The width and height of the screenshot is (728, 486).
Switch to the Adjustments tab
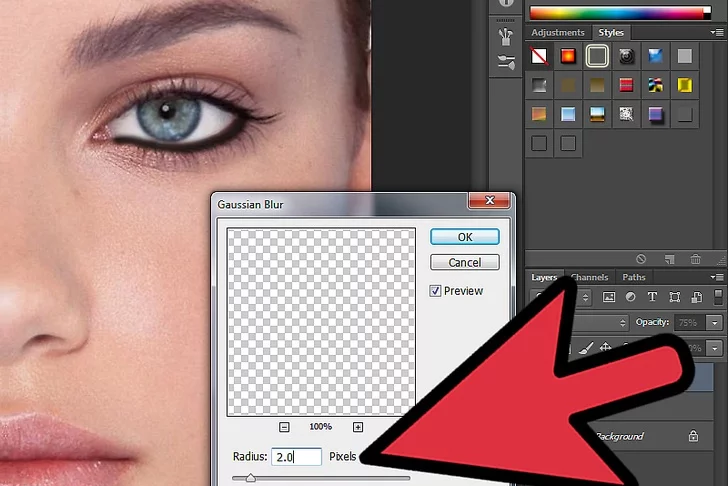click(x=558, y=33)
